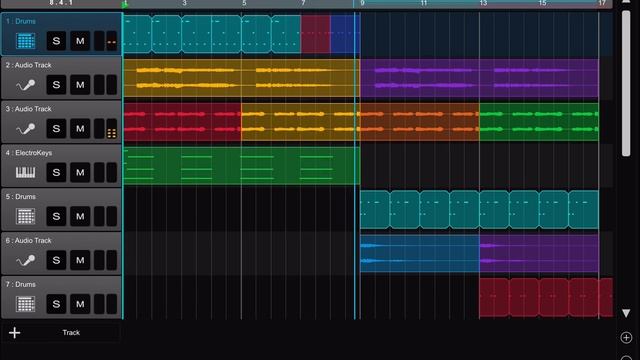Image resolution: width=640 pixels, height=360 pixels.
Task: Click the vertical scrollbar thumb
Action: (626, 83)
